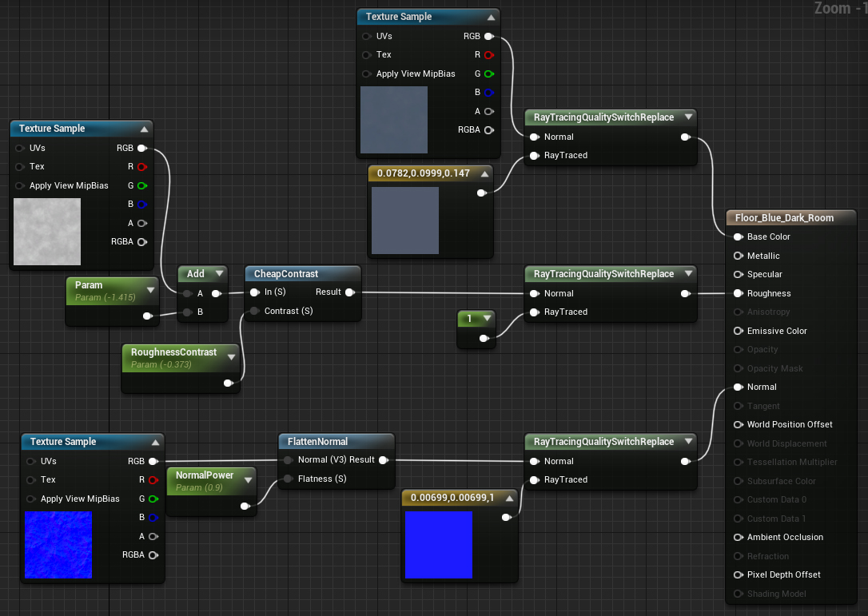The image size is (868, 616).
Task: Click the Add node B input pin
Action: 188,312
